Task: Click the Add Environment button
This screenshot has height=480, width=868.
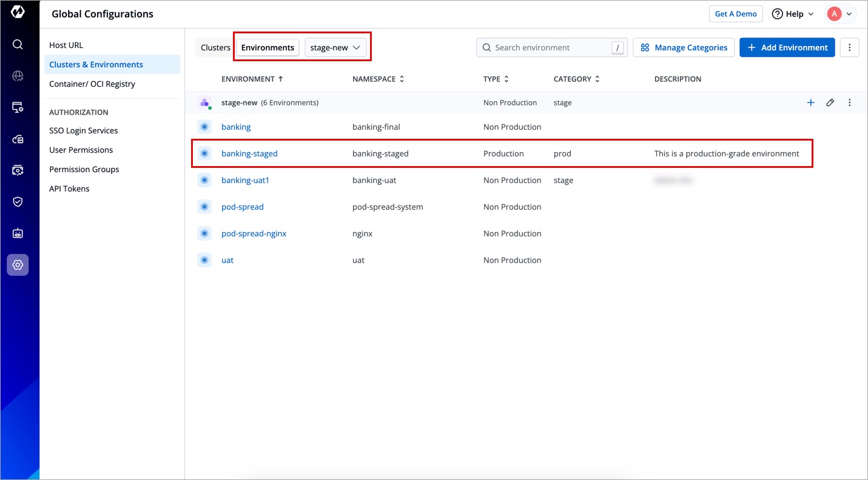Action: [787, 47]
